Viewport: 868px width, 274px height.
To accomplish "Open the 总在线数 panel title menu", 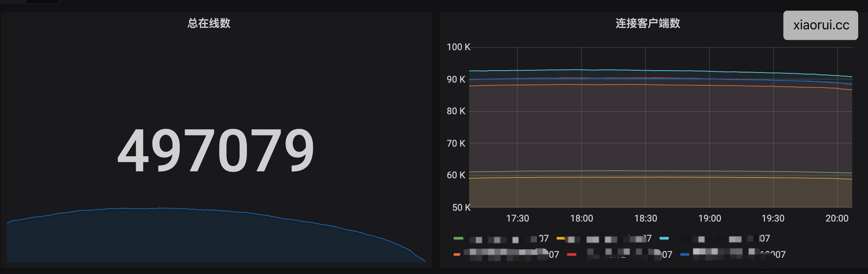I will 209,23.
